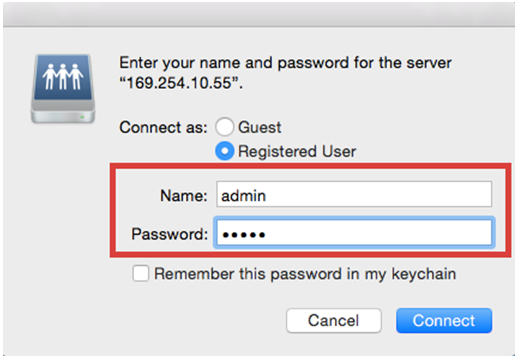518x360 pixels.
Task: Click the server address 169.254.10.55 text
Action: [179, 83]
